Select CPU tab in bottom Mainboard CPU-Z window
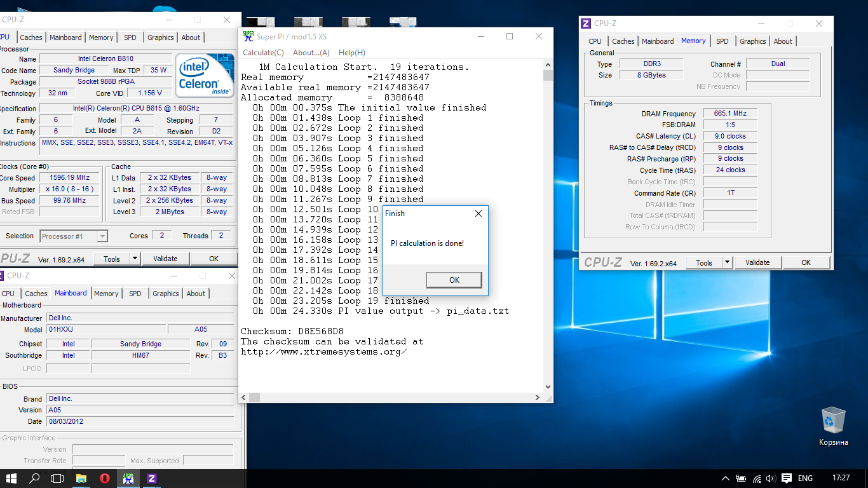The height and width of the screenshot is (488, 868). pyautogui.click(x=8, y=294)
